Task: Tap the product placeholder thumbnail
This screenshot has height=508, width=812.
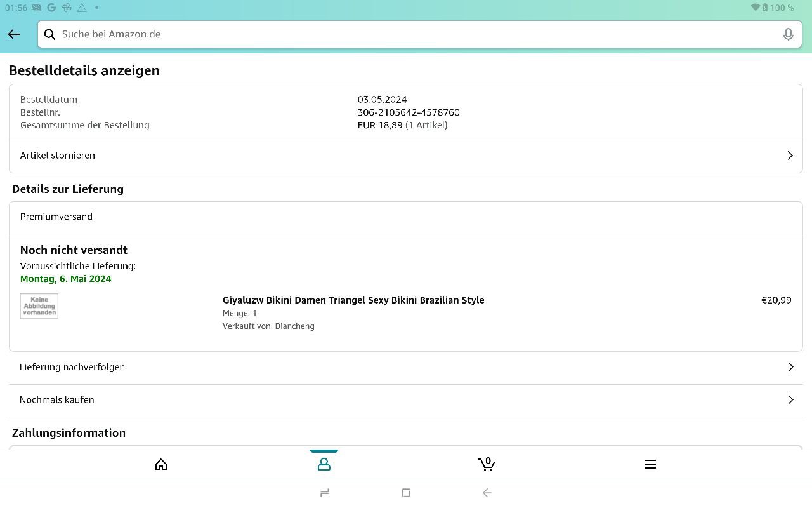Action: pos(39,306)
